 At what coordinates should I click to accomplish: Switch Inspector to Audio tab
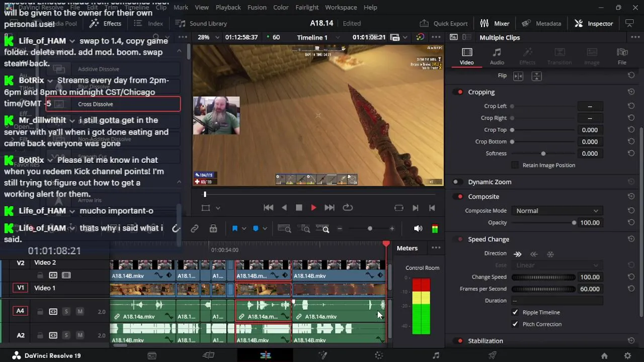point(497,56)
